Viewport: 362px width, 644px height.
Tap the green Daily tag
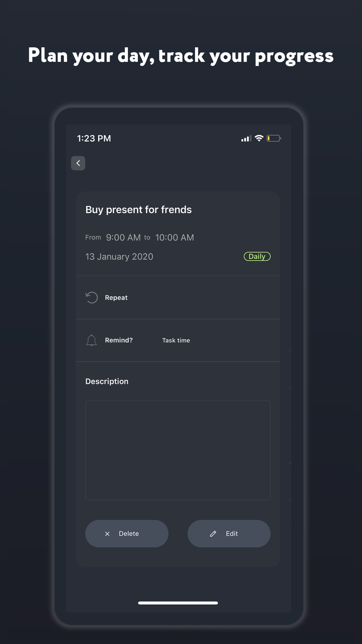[257, 256]
